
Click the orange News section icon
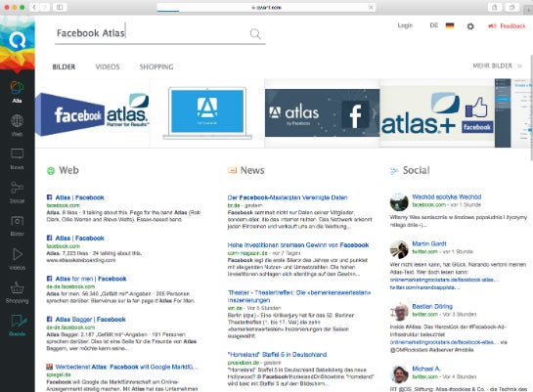(x=232, y=170)
